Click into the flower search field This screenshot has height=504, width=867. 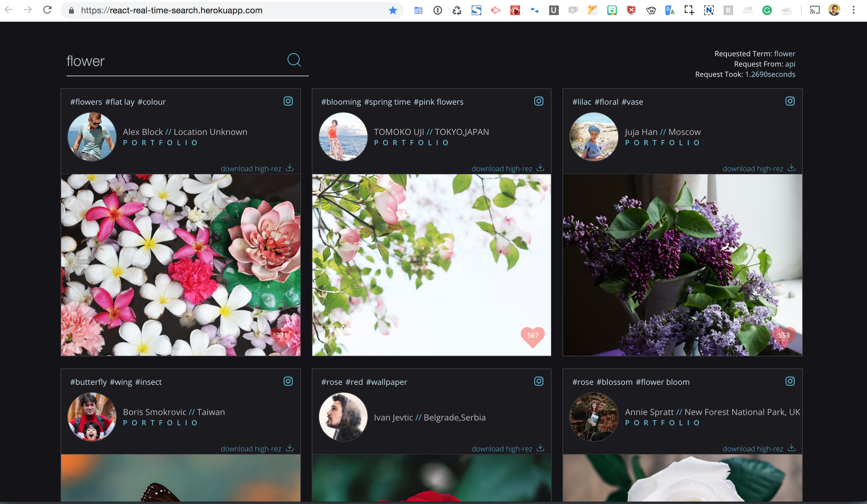[172, 61]
